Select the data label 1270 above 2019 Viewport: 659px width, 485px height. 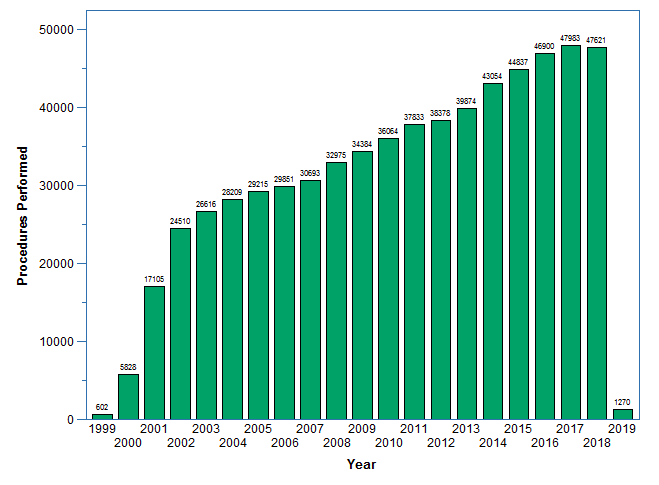coord(622,402)
